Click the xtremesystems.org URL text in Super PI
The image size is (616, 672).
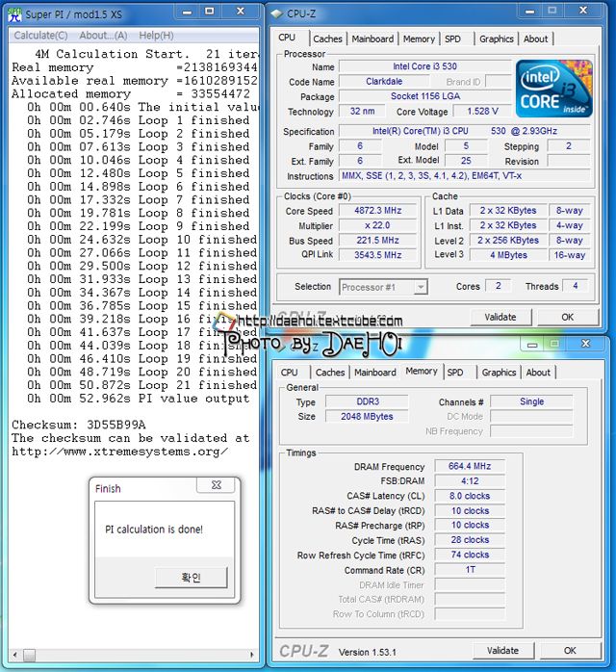(x=120, y=452)
